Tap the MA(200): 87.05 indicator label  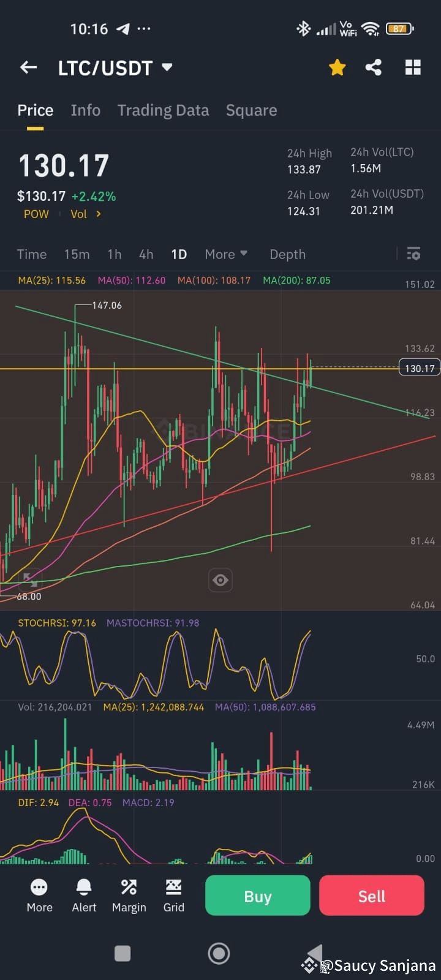coord(296,281)
